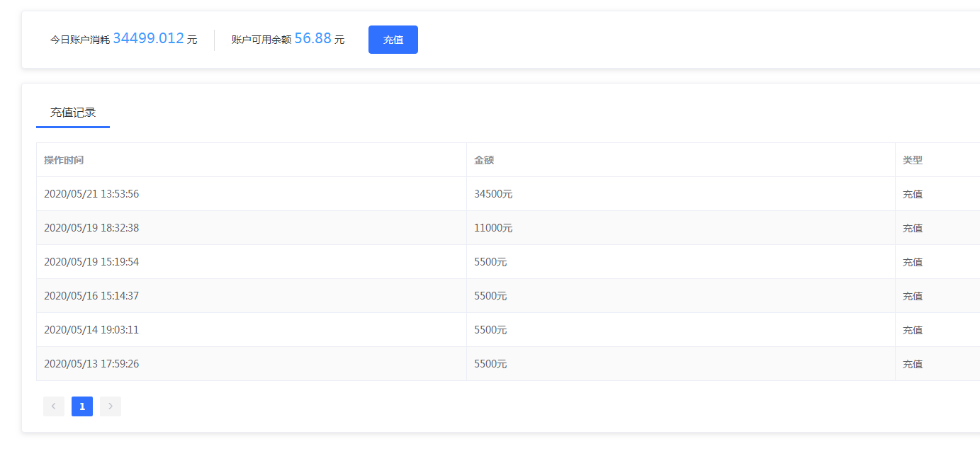Click the 操作时间 column header

(64, 160)
